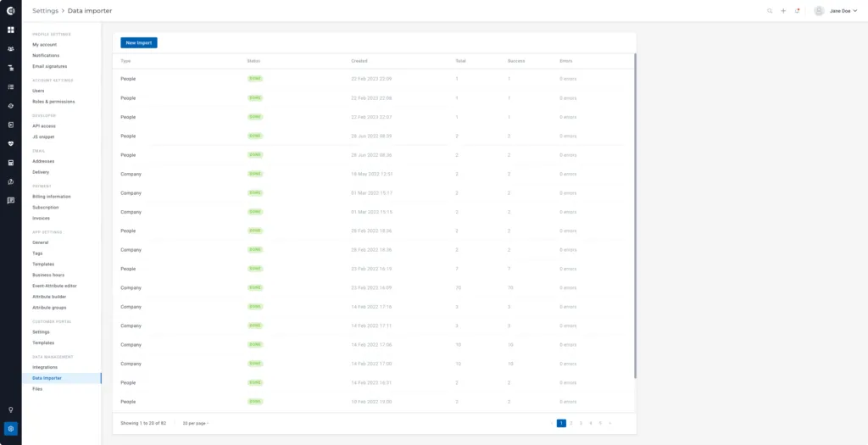The image size is (868, 445).
Task: Click Settings in the breadcrumb
Action: tap(46, 10)
